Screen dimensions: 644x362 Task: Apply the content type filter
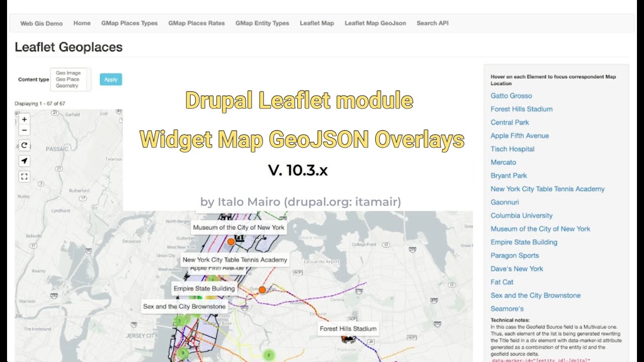click(111, 79)
